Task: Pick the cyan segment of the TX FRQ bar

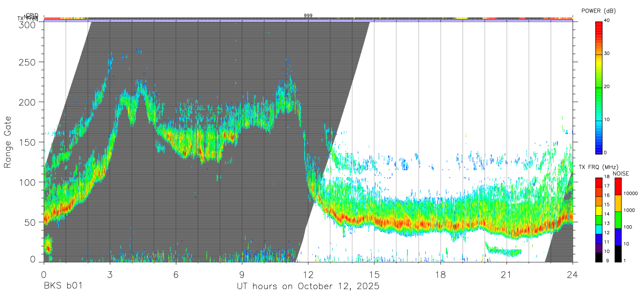Action: tap(598, 229)
